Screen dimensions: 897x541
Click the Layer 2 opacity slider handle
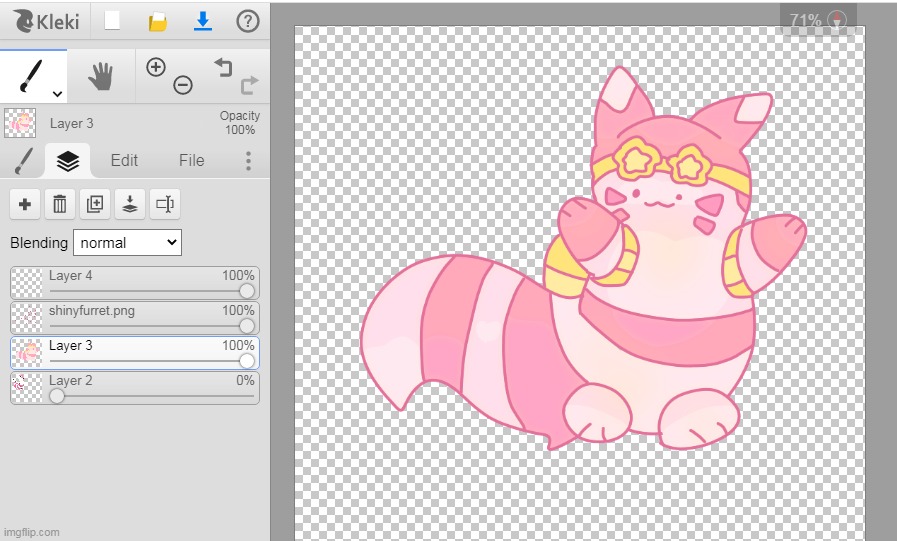coord(57,396)
